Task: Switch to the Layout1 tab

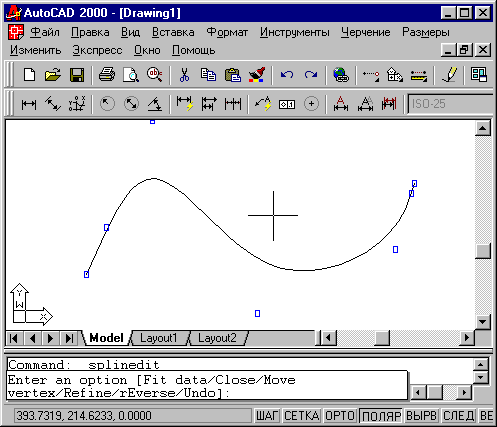Action: point(158,338)
